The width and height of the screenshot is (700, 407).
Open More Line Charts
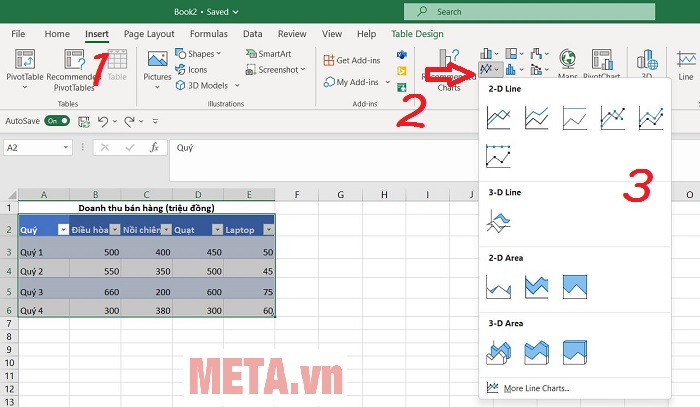pos(529,388)
